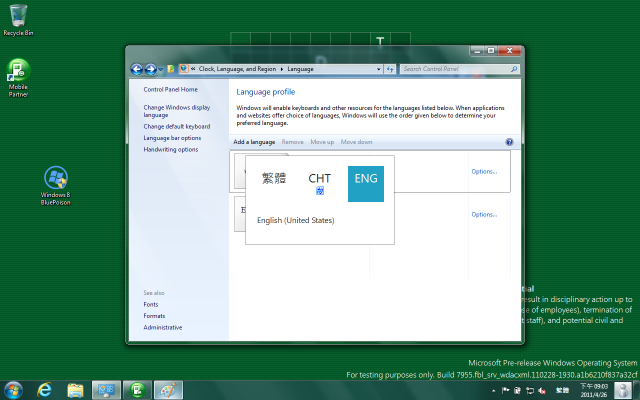
Task: Open the address bar history dropdown
Action: coord(379,69)
